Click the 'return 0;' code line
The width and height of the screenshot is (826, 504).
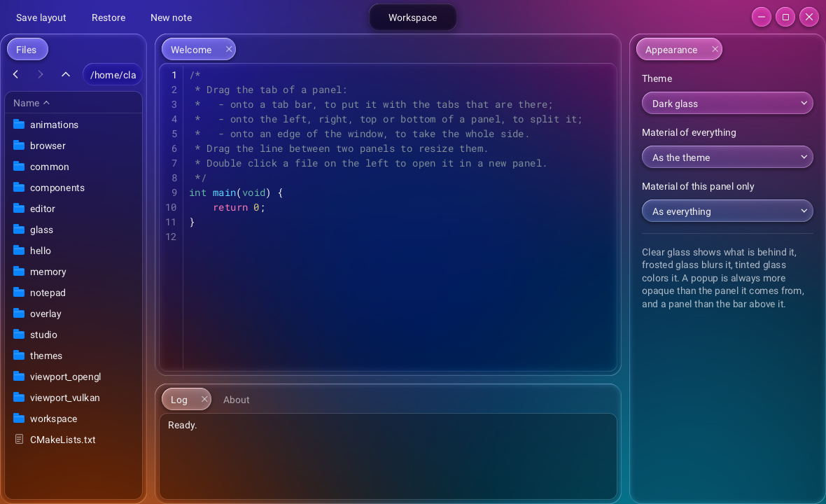point(239,207)
